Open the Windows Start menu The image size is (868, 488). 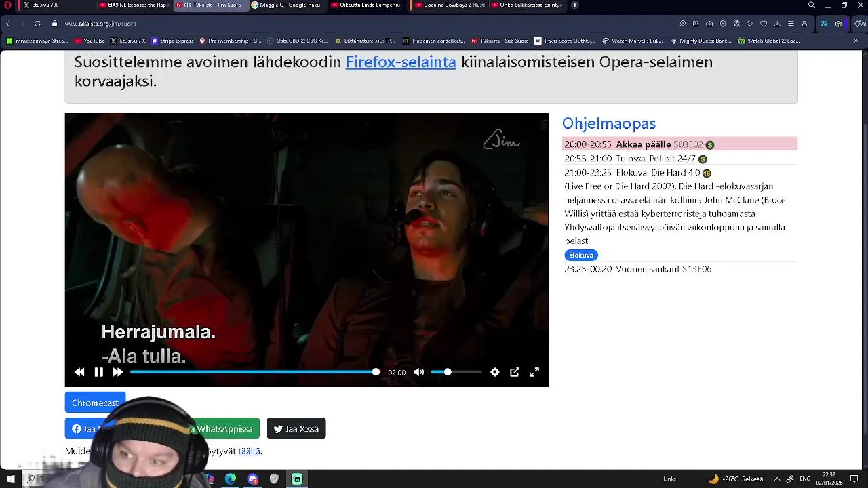[x=10, y=479]
